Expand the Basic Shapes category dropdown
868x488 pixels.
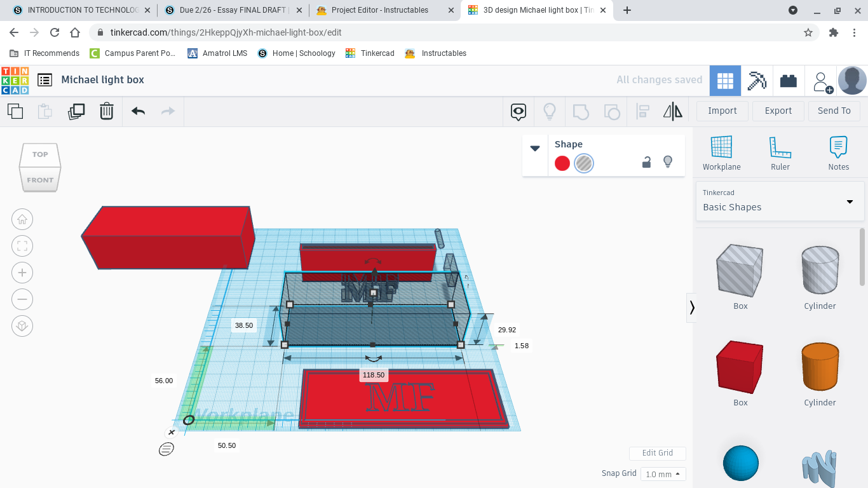pyautogui.click(x=780, y=201)
